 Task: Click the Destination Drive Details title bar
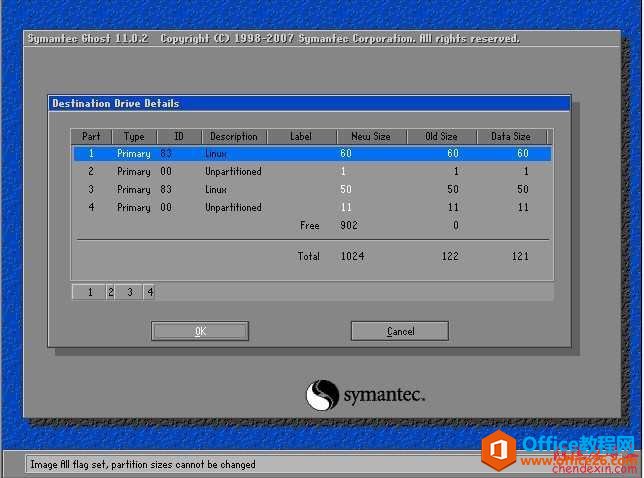[x=309, y=103]
